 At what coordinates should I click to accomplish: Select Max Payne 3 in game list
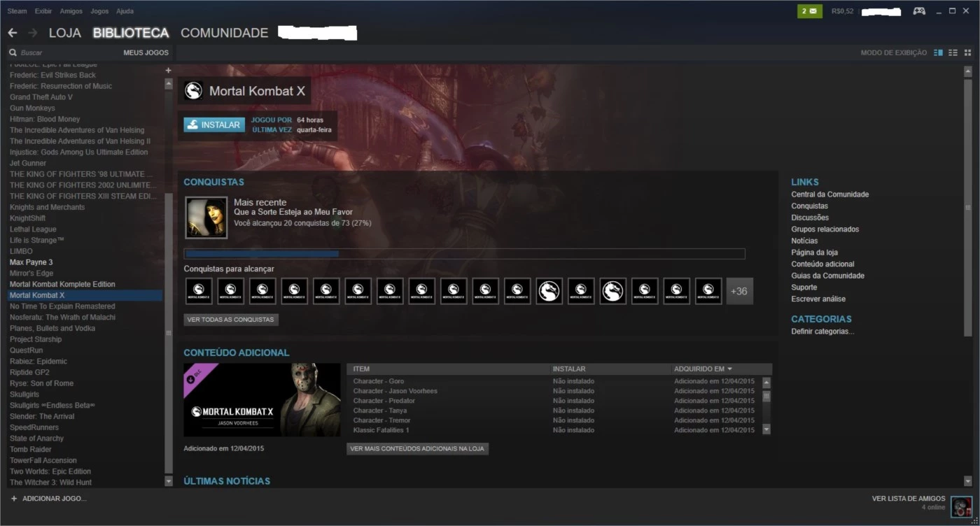pyautogui.click(x=85, y=262)
